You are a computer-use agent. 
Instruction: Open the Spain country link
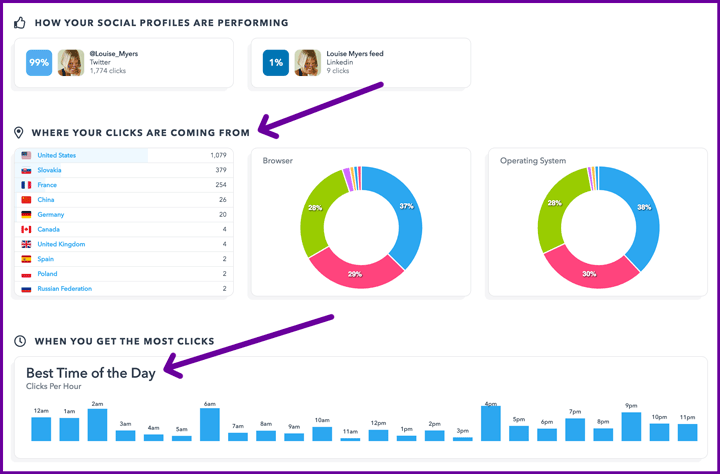coord(45,259)
